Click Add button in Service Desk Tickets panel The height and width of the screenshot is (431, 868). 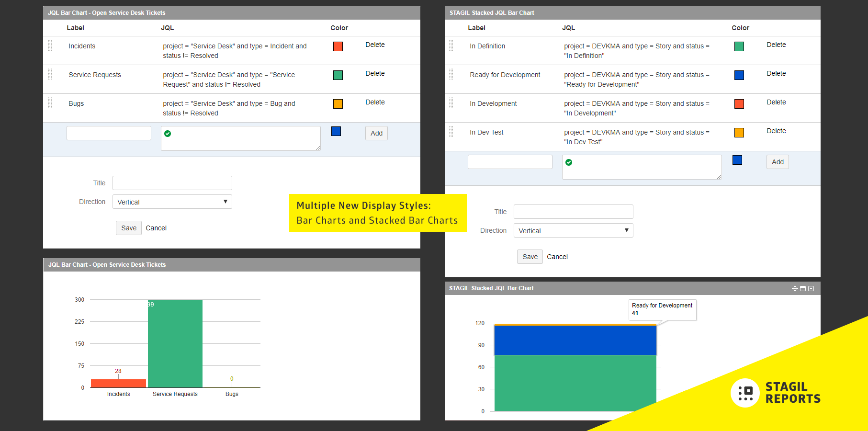(376, 133)
